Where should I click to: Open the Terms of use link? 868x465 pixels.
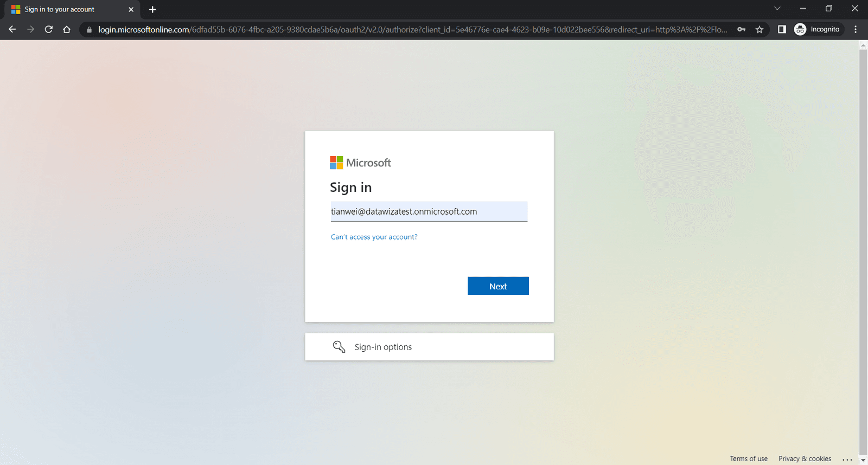[x=749, y=458]
